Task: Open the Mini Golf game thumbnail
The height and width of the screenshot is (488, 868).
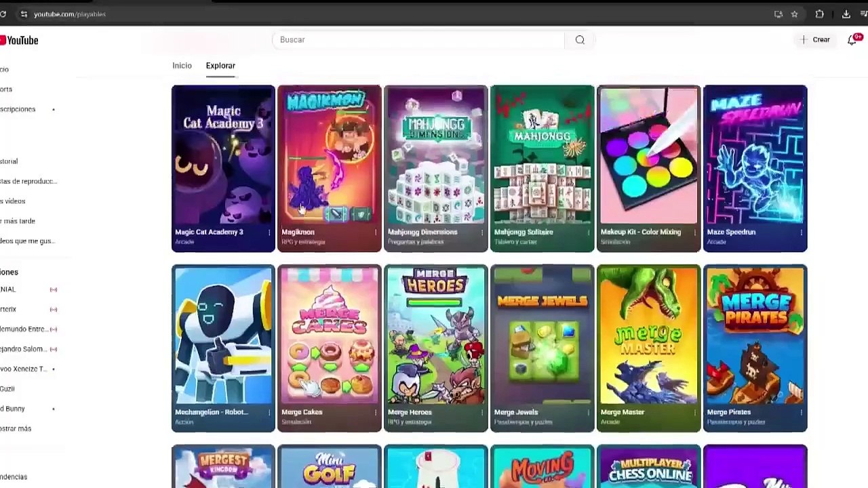Action: [330, 467]
